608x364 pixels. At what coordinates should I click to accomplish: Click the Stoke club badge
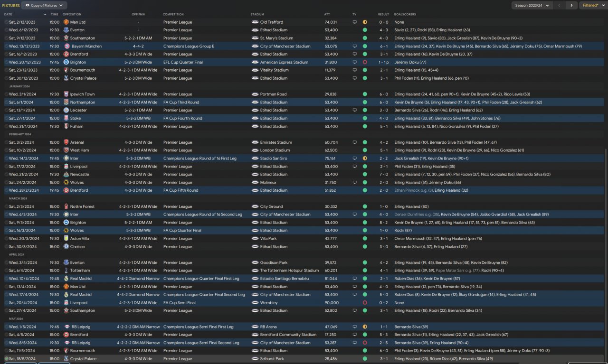pyautogui.click(x=66, y=118)
